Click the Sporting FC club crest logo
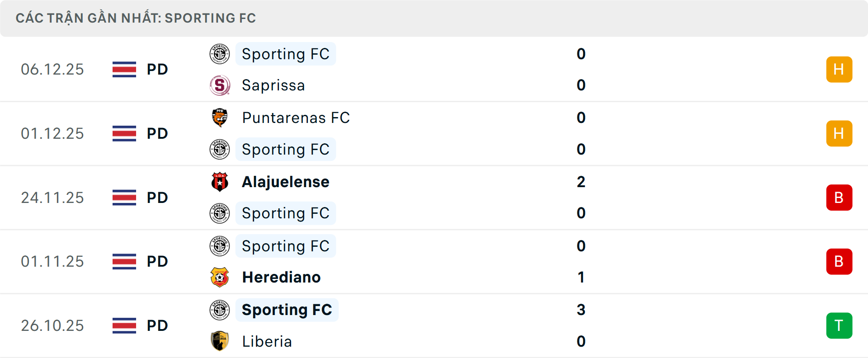868x358 pixels. tap(220, 54)
